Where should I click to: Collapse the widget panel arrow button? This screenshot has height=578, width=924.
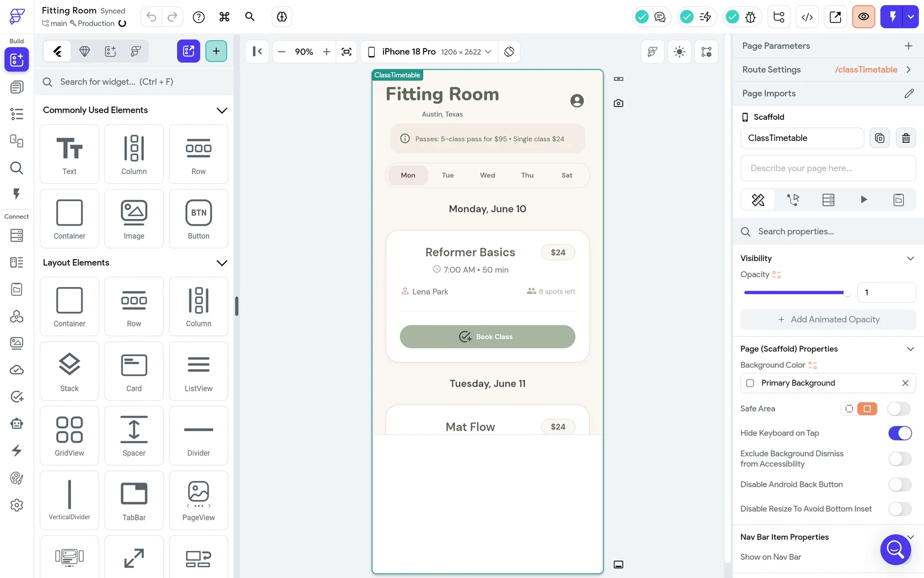pos(258,51)
